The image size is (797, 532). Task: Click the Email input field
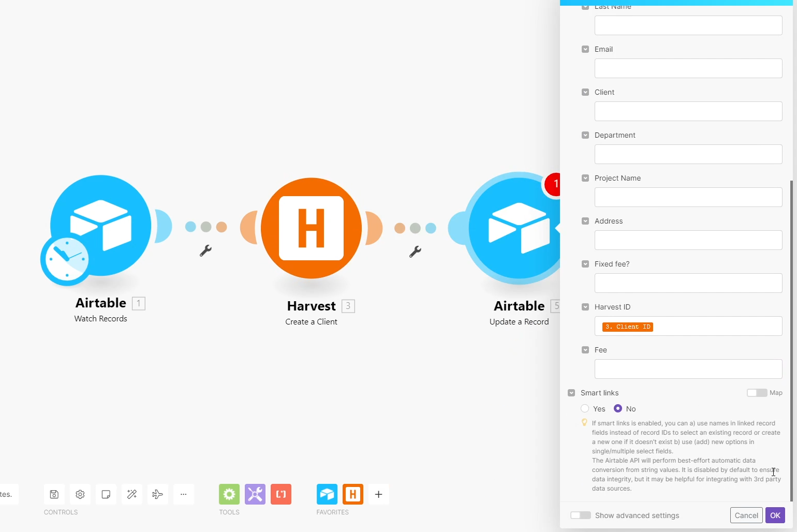coord(688,68)
